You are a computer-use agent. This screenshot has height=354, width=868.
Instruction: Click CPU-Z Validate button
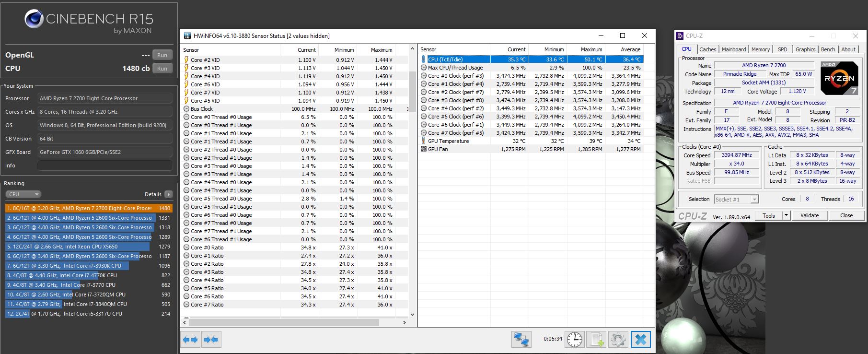[810, 216]
